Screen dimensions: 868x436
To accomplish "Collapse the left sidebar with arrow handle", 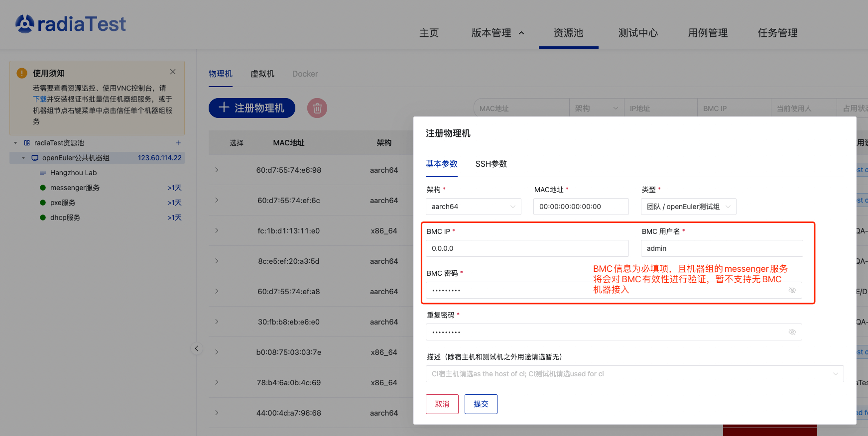I will point(197,348).
